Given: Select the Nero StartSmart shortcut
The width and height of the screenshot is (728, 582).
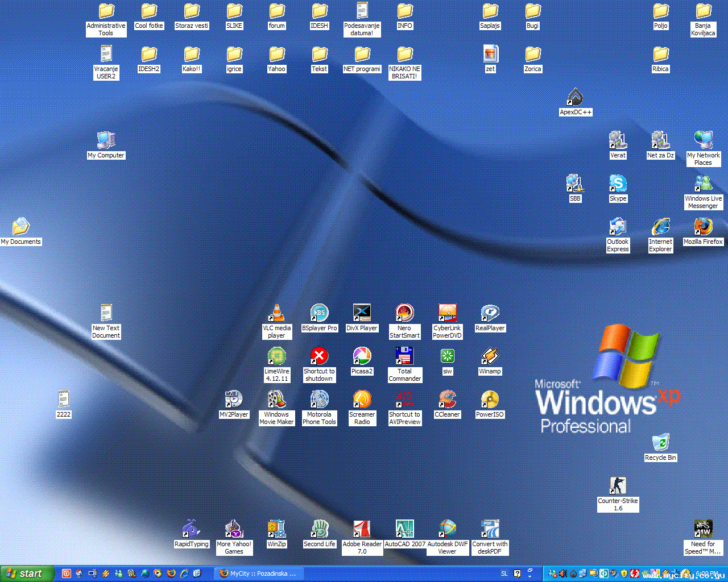Looking at the screenshot, I should point(405,314).
